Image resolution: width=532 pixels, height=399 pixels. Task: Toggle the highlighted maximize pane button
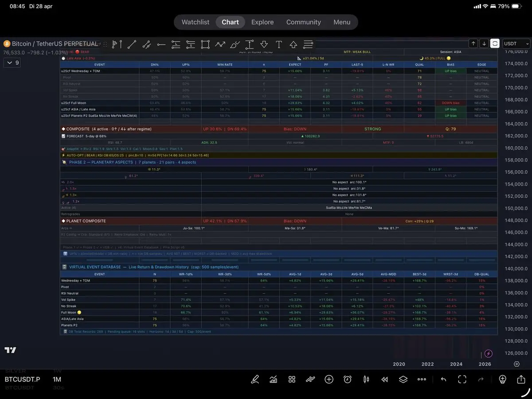point(495,43)
